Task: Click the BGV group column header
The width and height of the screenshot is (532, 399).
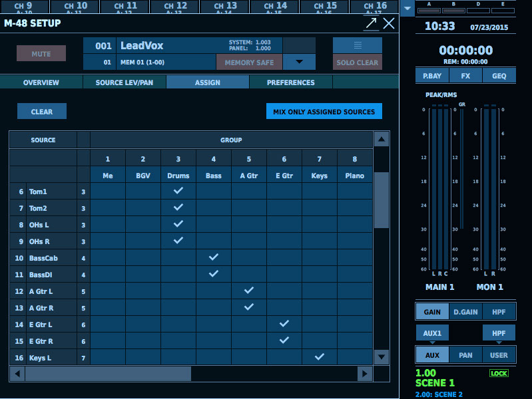Action: tap(143, 176)
